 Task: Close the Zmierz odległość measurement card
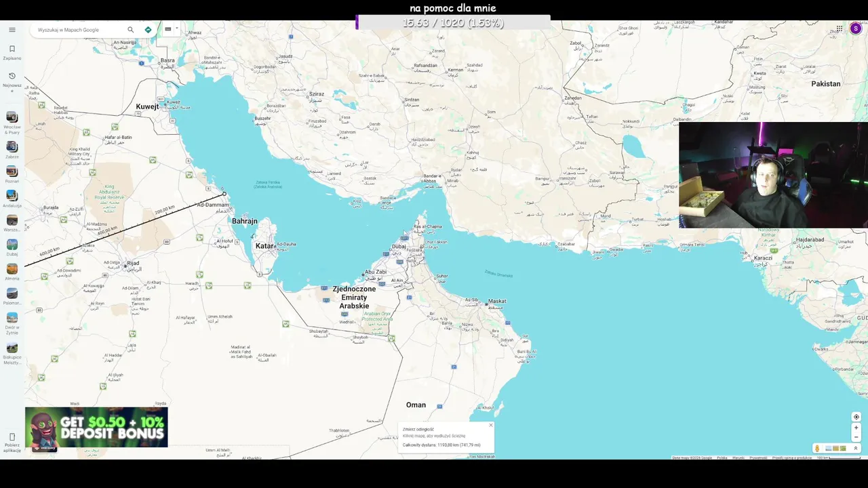(x=491, y=425)
